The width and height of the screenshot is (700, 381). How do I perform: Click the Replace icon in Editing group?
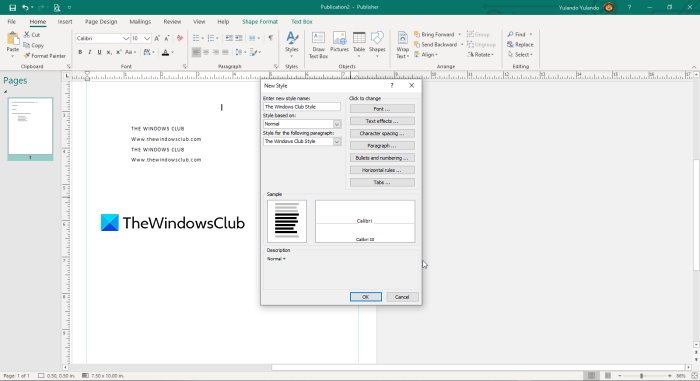520,45
